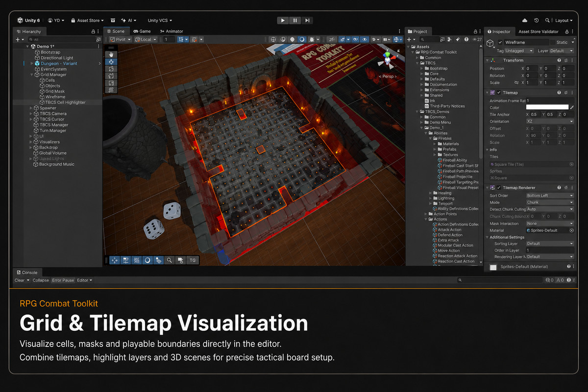Open the YD account menu
The height and width of the screenshot is (392, 588).
(56, 21)
